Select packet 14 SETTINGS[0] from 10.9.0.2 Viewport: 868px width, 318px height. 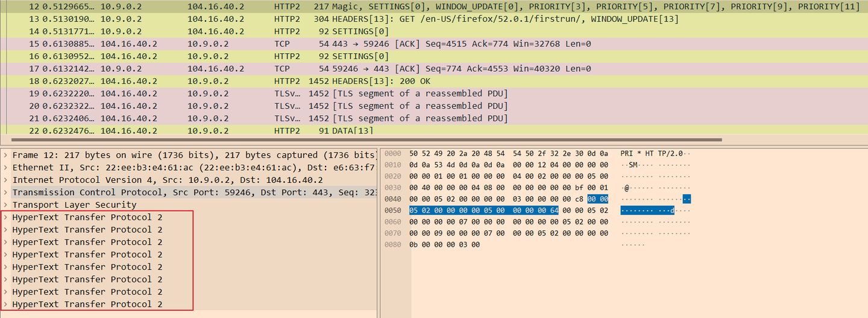click(434, 31)
